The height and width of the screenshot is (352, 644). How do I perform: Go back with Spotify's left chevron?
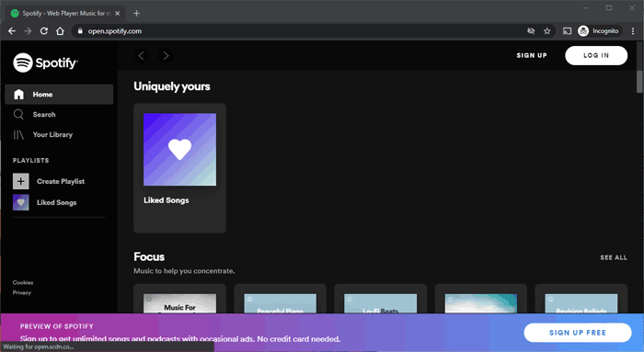[142, 55]
